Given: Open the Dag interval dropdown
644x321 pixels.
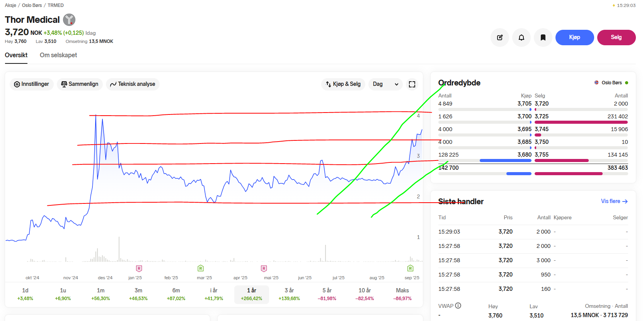Looking at the screenshot, I should point(385,84).
